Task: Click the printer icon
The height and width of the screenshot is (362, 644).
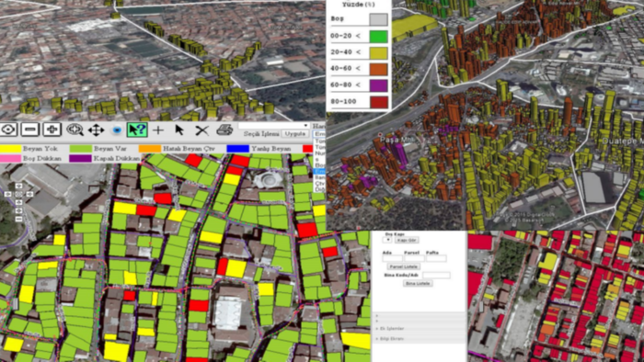Action: click(x=224, y=130)
